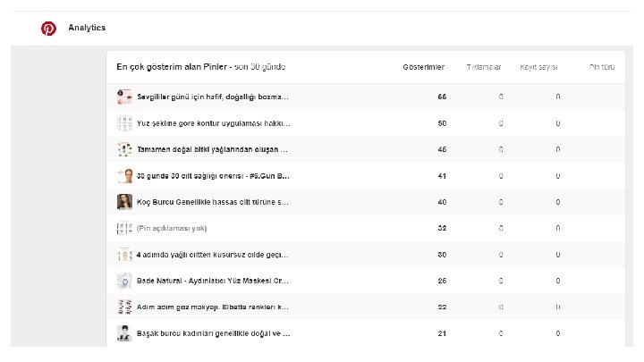The width and height of the screenshot is (644, 362).
Task: Open Başak burcu kadınları pin link
Action: [212, 333]
